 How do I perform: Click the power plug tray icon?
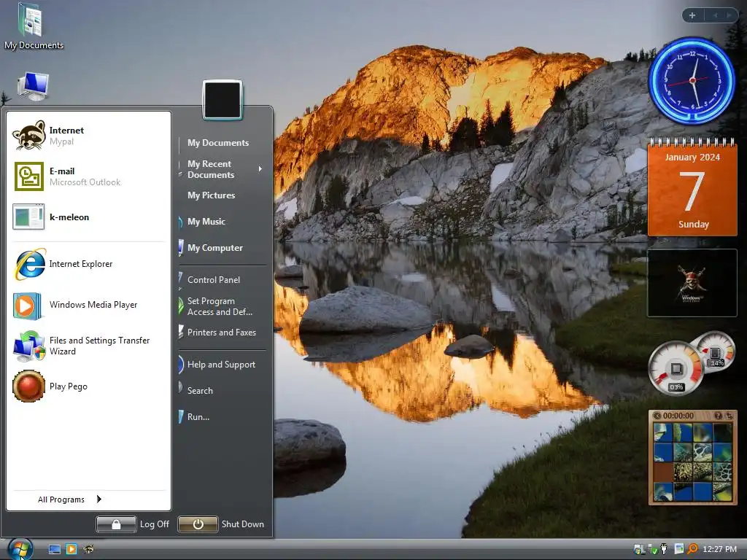click(664, 550)
